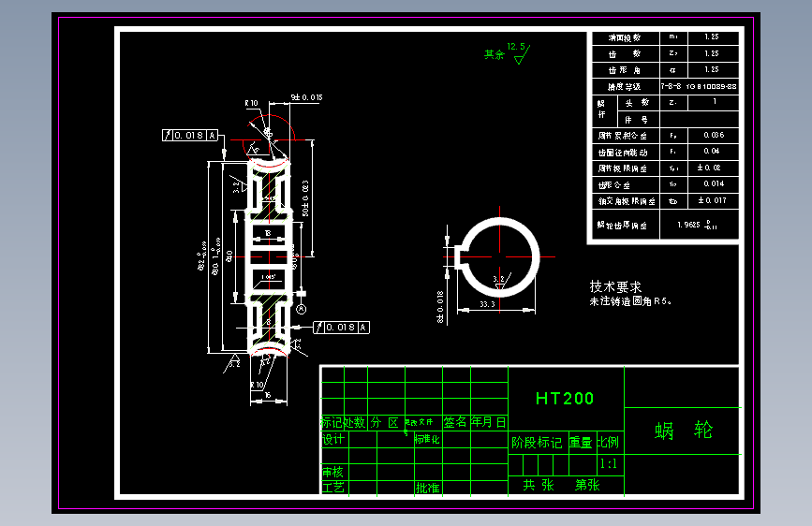Click the R10 radius label above the gear
Screen dimensions: 812x526
point(252,103)
